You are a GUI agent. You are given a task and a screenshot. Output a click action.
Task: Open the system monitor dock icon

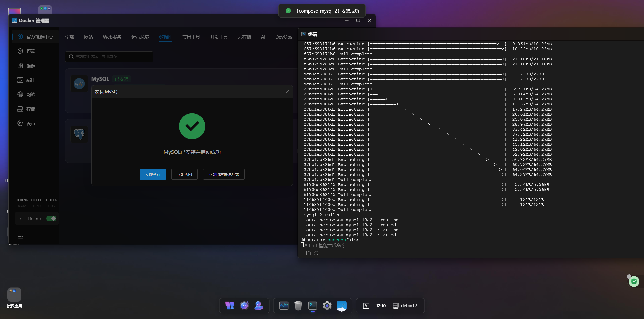tap(284, 305)
